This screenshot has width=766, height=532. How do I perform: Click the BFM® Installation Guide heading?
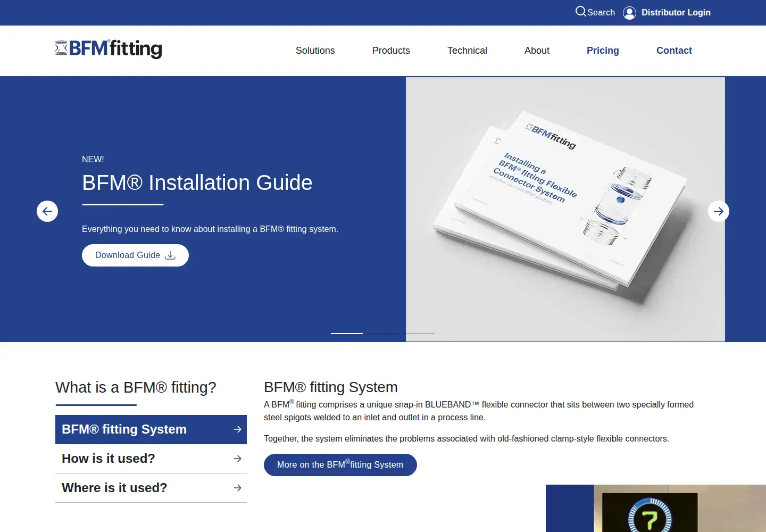pyautogui.click(x=197, y=182)
